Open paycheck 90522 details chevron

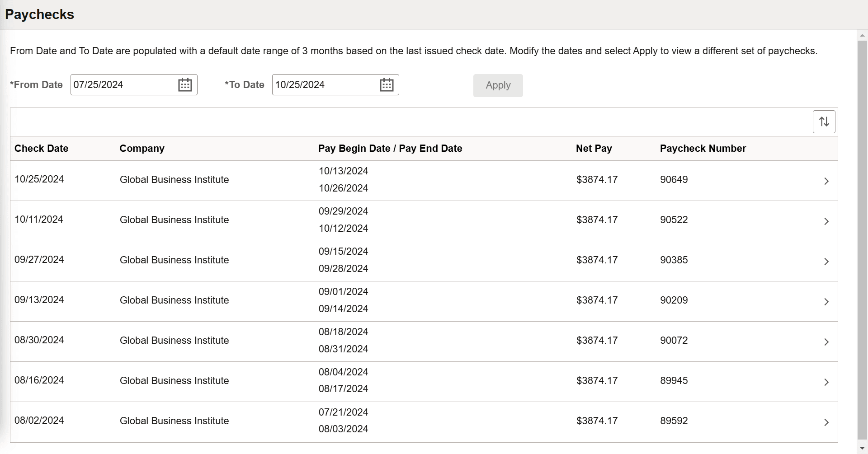tap(826, 221)
